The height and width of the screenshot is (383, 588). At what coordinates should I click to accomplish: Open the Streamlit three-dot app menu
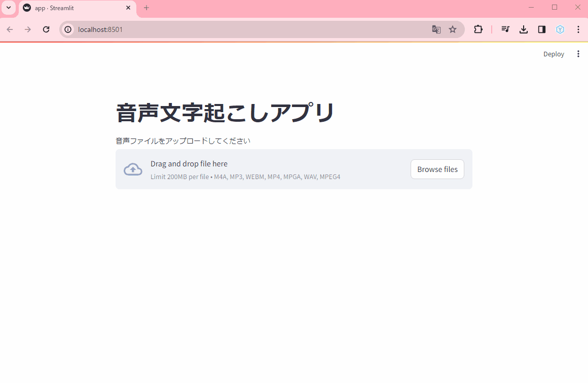[x=578, y=54]
